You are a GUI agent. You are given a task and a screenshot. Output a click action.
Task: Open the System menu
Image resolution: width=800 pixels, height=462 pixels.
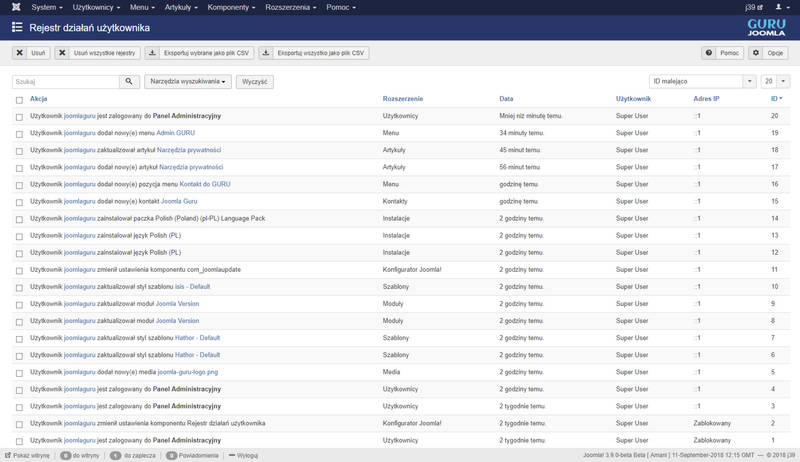[46, 7]
